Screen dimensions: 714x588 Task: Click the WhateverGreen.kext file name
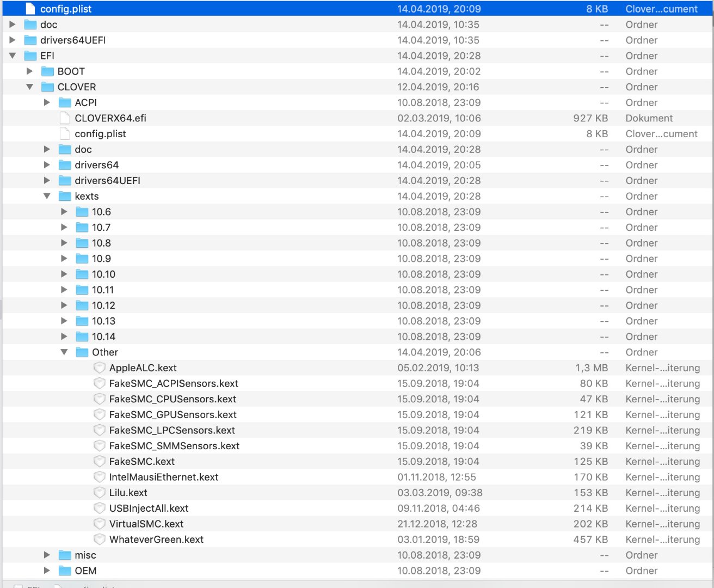click(156, 540)
